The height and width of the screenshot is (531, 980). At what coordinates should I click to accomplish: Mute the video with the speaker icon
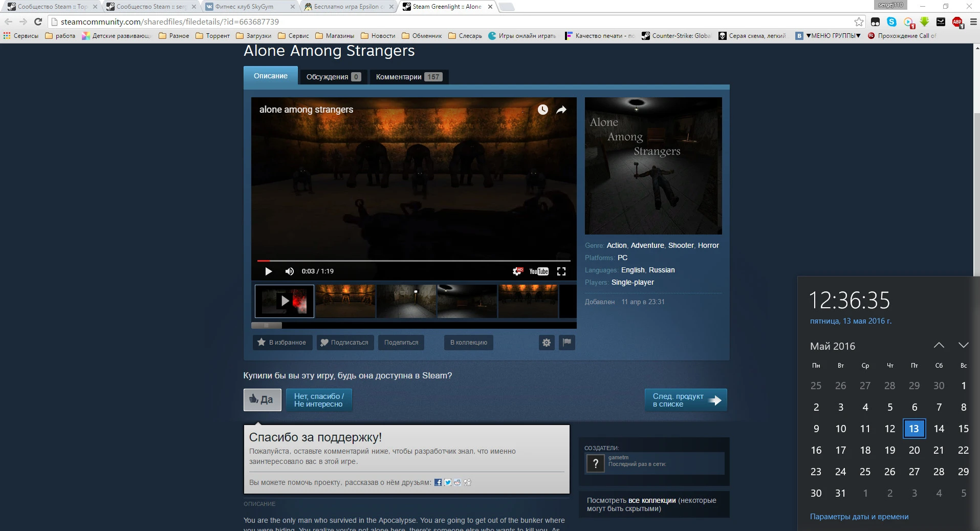click(290, 271)
